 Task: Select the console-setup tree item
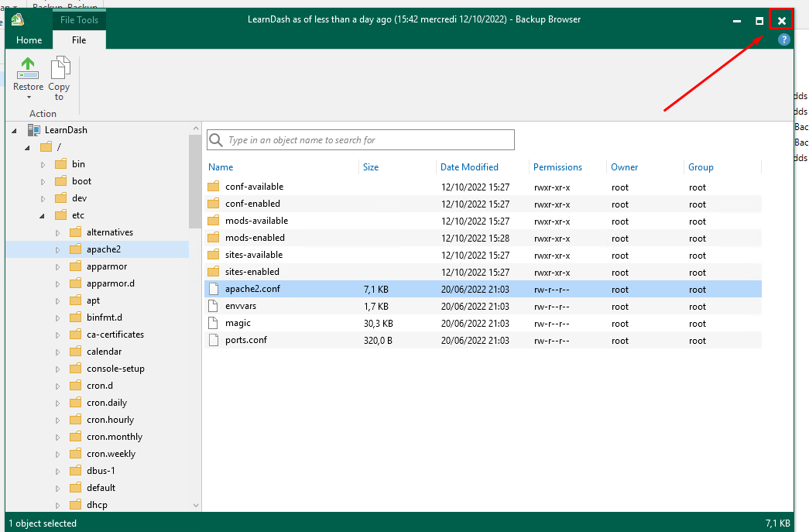(115, 369)
